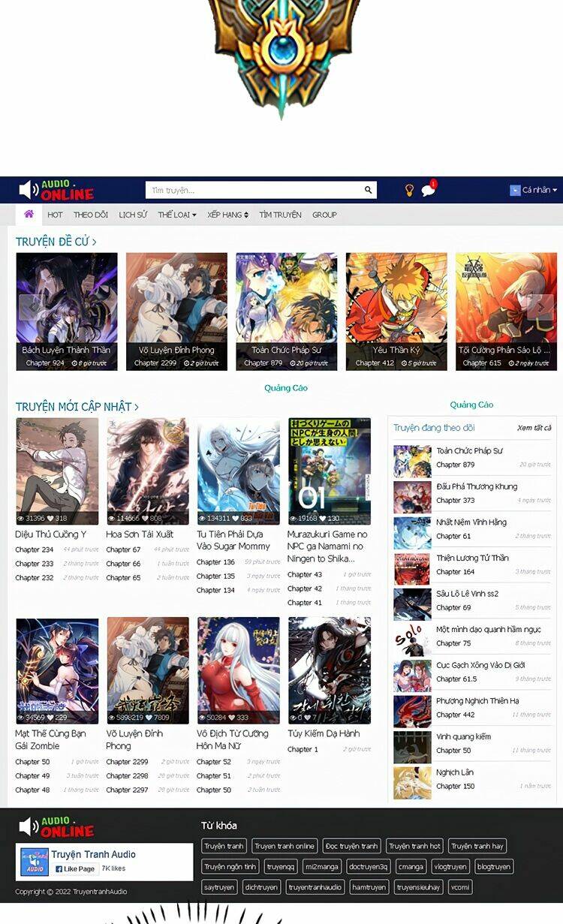Screen dimensions: 563x924
Task: Click the home icon in navigation bar
Action: click(x=29, y=215)
